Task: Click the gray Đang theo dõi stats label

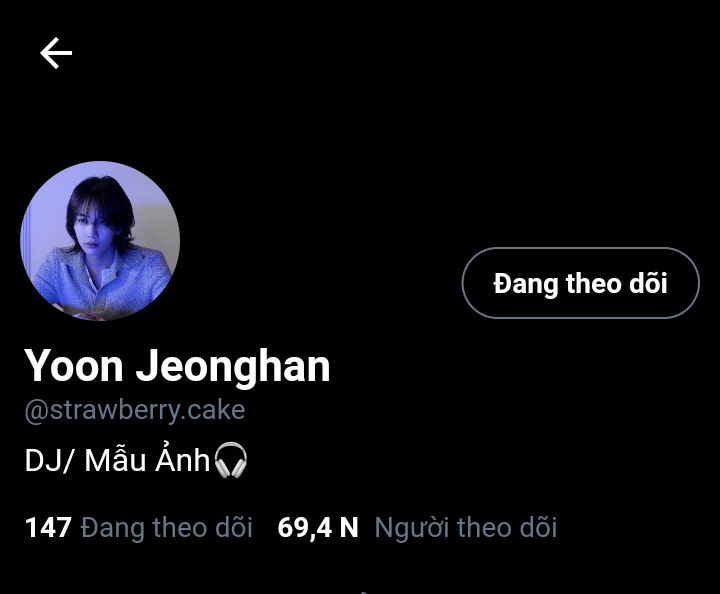Action: [167, 527]
